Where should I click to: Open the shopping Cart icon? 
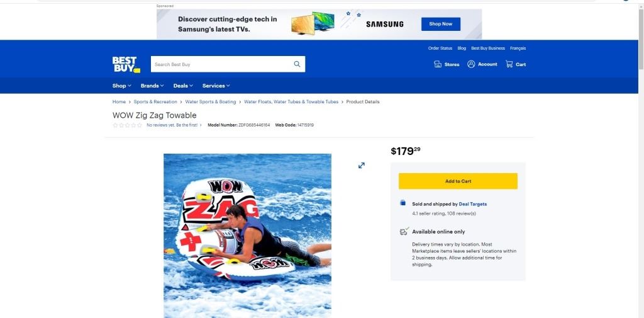click(509, 64)
